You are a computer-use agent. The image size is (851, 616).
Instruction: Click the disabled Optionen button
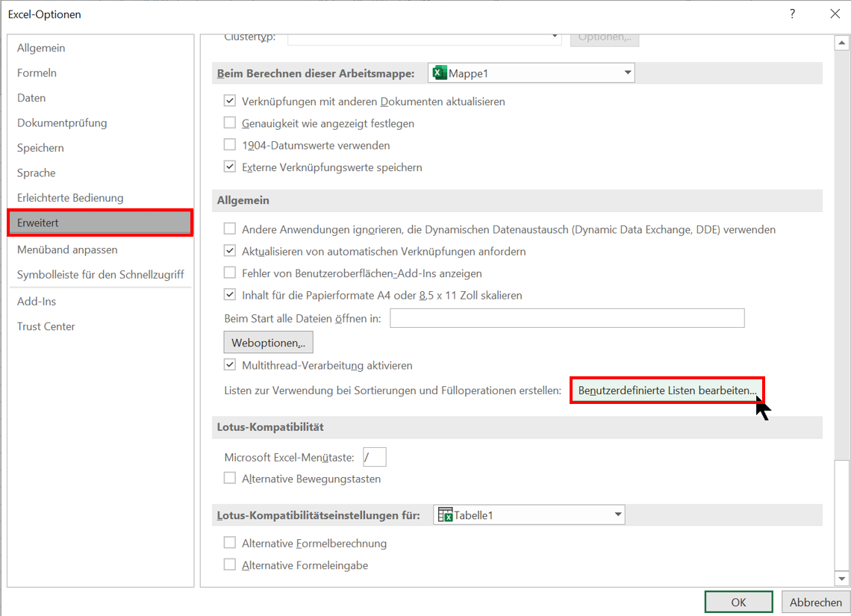pos(605,39)
